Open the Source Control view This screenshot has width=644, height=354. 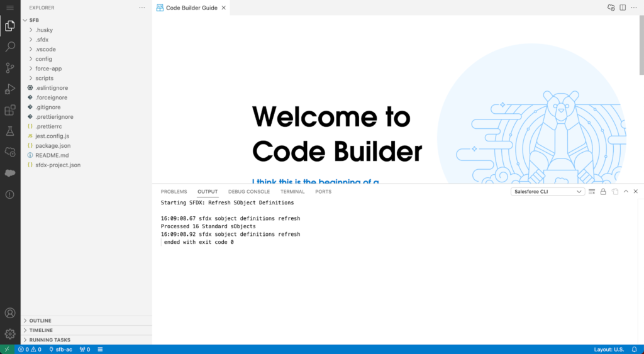[10, 68]
